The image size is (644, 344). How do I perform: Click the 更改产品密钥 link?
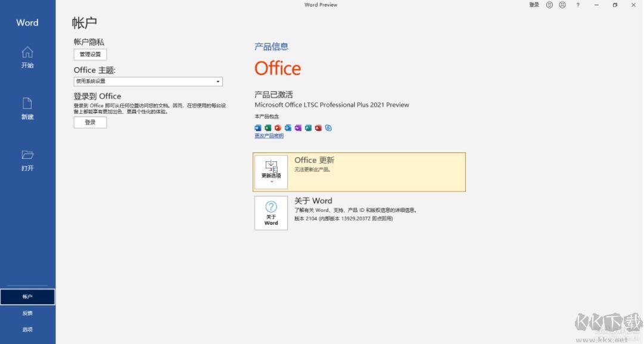(x=268, y=136)
